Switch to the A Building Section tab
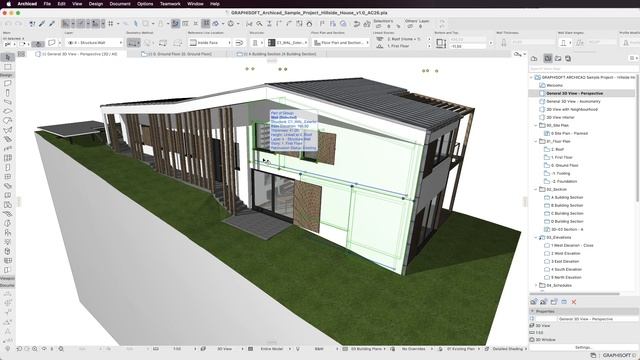 click(278, 54)
